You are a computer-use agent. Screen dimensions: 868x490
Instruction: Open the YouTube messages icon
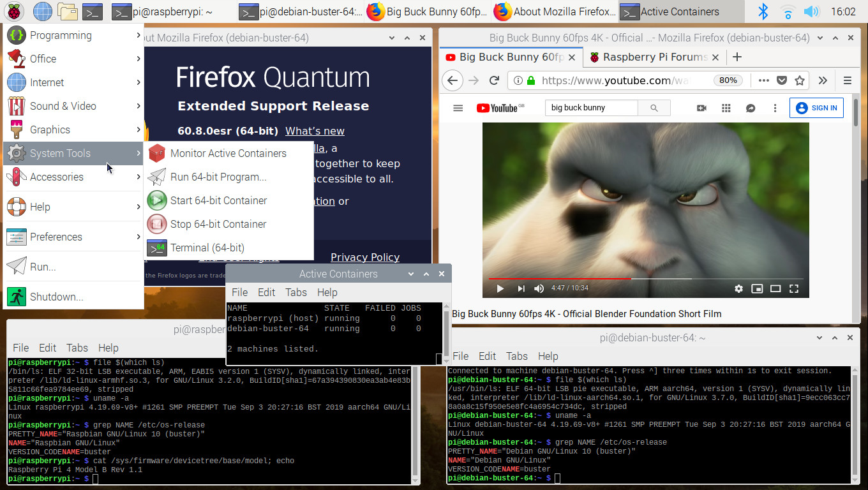pos(751,108)
